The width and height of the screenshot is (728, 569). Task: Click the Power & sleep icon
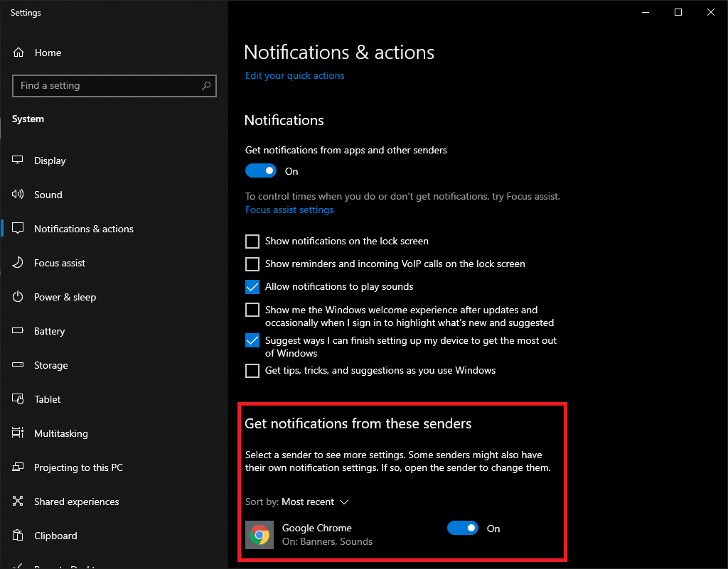pyautogui.click(x=18, y=297)
